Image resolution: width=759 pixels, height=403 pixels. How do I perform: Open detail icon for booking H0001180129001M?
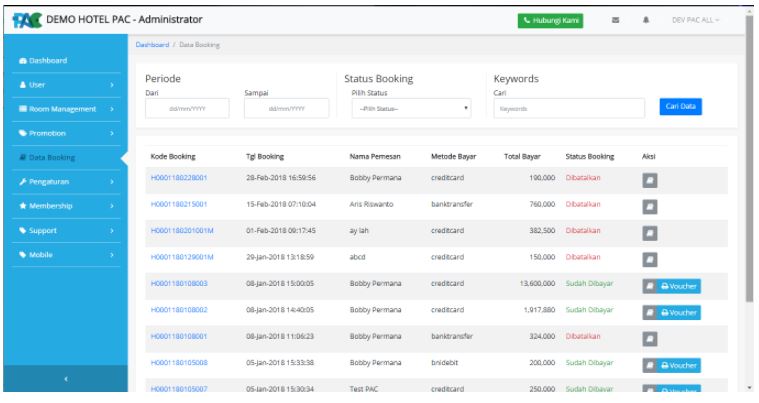(650, 260)
